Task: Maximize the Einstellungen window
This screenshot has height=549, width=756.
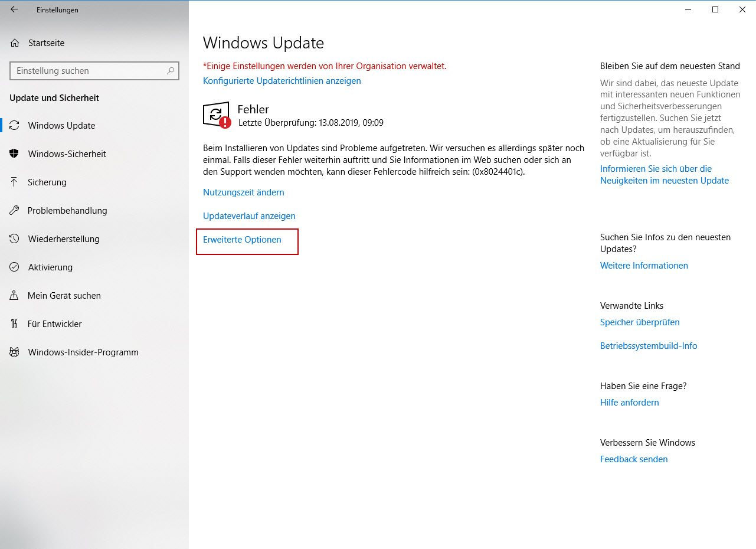Action: coord(715,9)
